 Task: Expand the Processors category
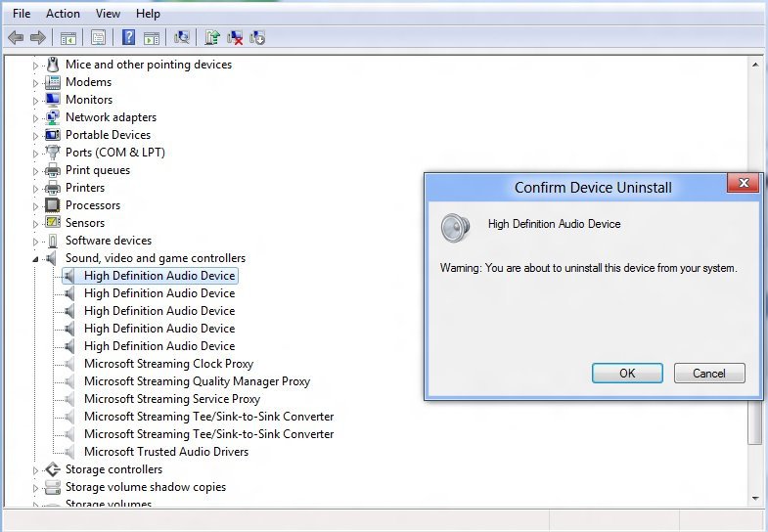pos(36,205)
